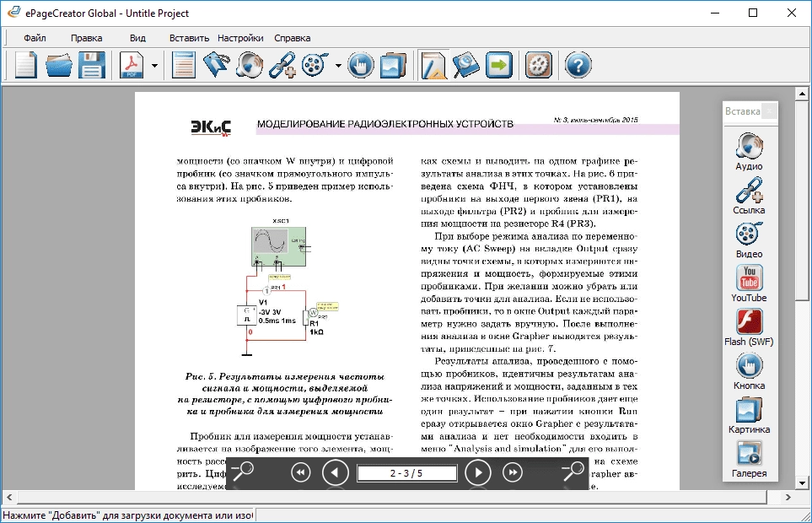The image size is (812, 523).
Task: Insert YouTube video from side panel
Action: tap(749, 283)
